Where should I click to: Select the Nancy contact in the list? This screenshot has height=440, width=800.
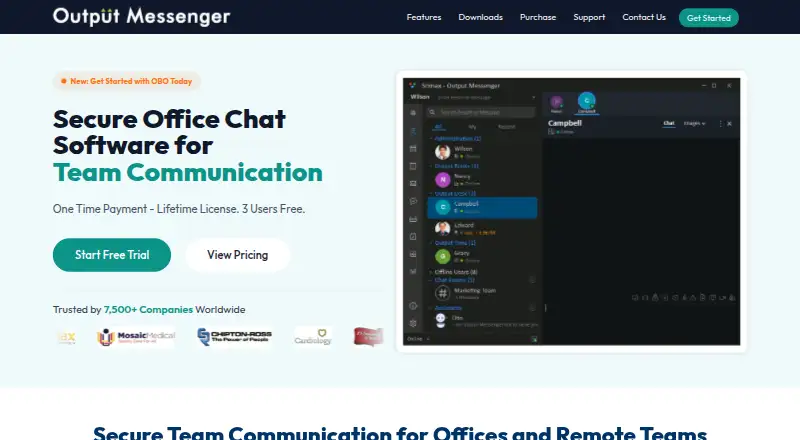tap(482, 179)
